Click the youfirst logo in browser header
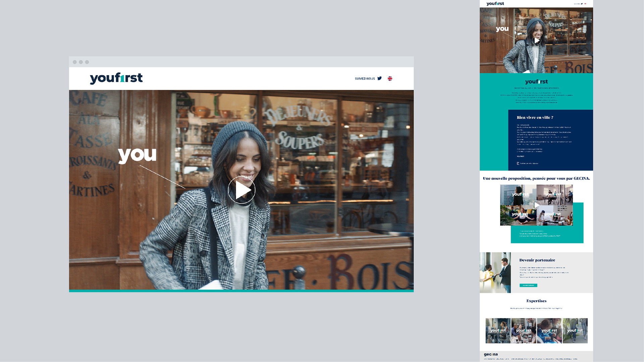Image resolution: width=644 pixels, height=362 pixels. [116, 78]
